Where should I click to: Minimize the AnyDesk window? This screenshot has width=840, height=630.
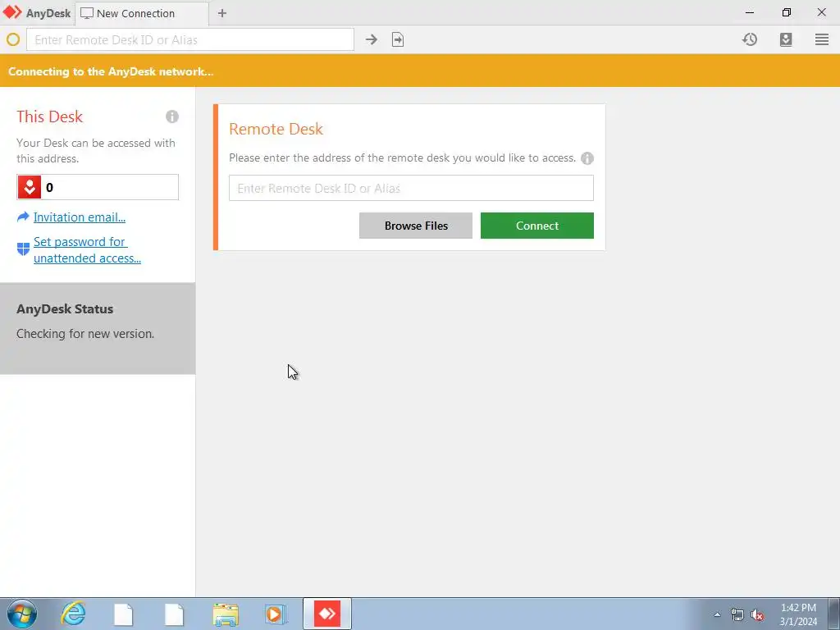tap(750, 12)
